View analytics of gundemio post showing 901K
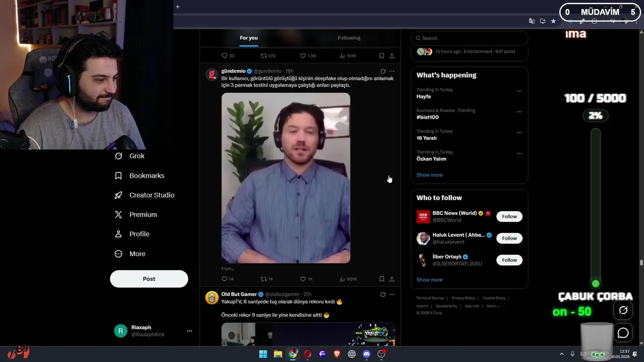The width and height of the screenshot is (644, 362). pyautogui.click(x=348, y=279)
